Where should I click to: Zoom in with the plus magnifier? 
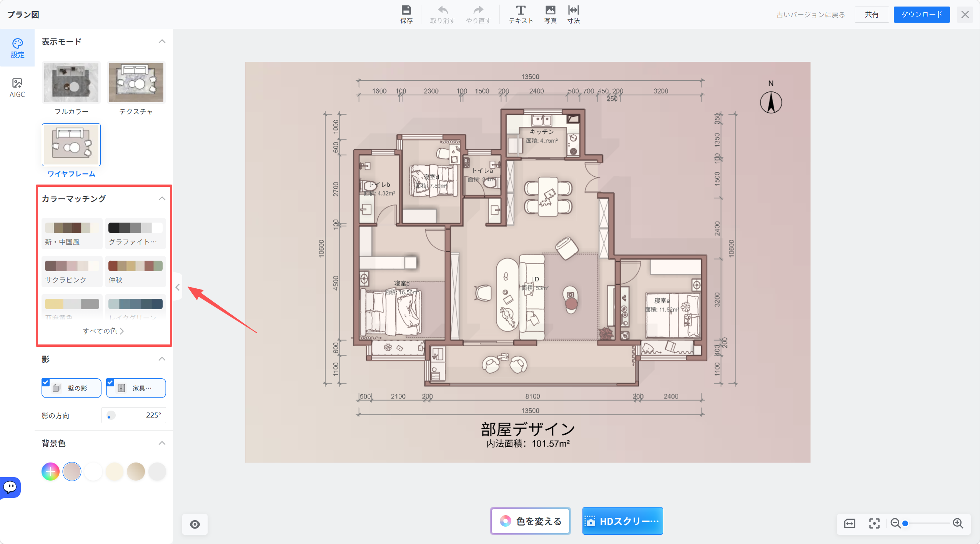pos(958,523)
